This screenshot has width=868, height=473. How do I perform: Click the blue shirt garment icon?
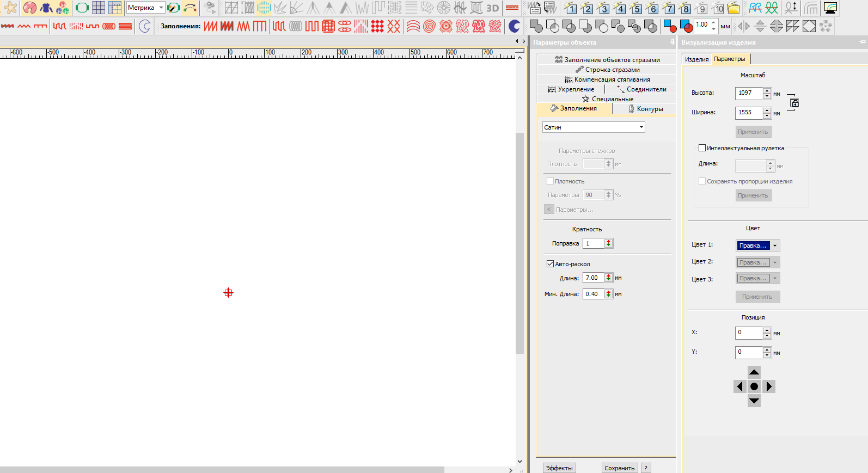46,8
